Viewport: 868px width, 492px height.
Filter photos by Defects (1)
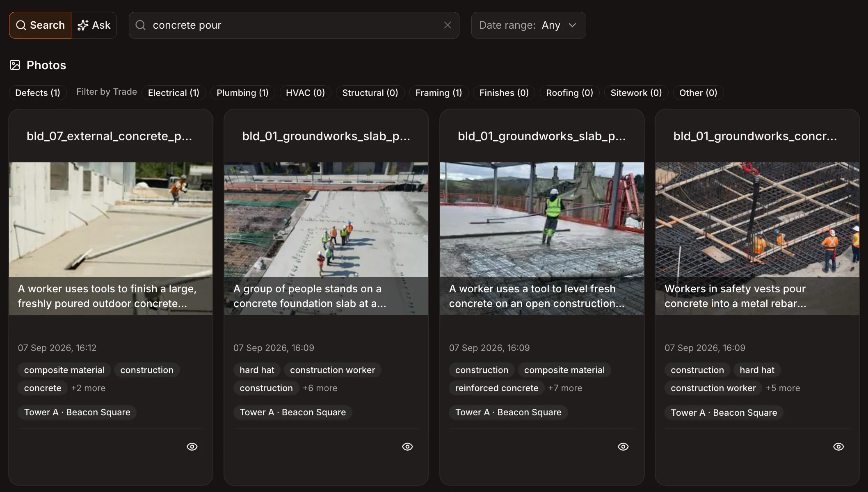pyautogui.click(x=38, y=93)
